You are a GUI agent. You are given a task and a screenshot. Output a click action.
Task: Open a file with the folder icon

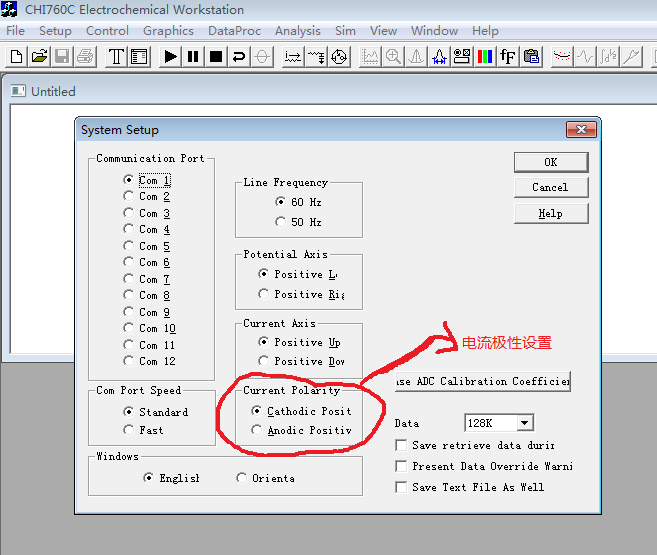click(x=39, y=56)
